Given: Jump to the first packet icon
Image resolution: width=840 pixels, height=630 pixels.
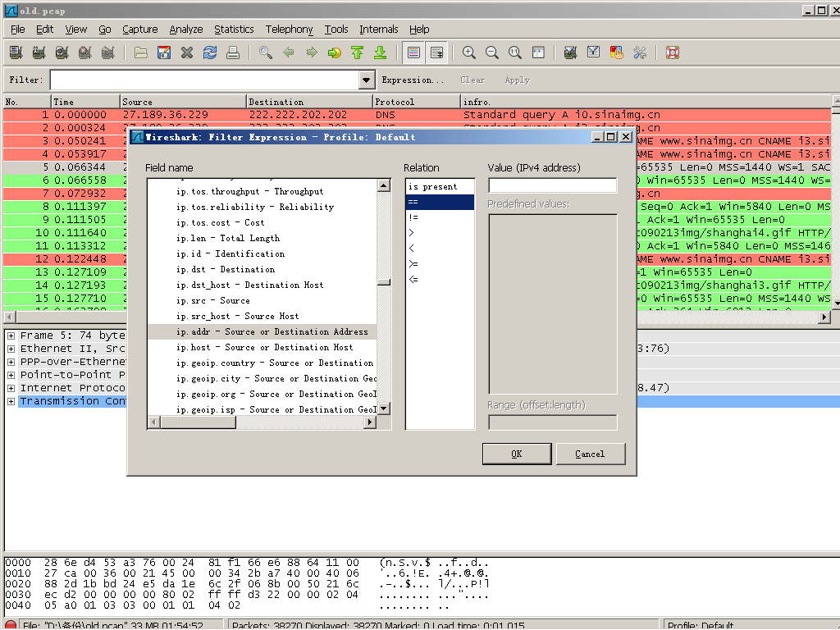Looking at the screenshot, I should click(x=358, y=52).
